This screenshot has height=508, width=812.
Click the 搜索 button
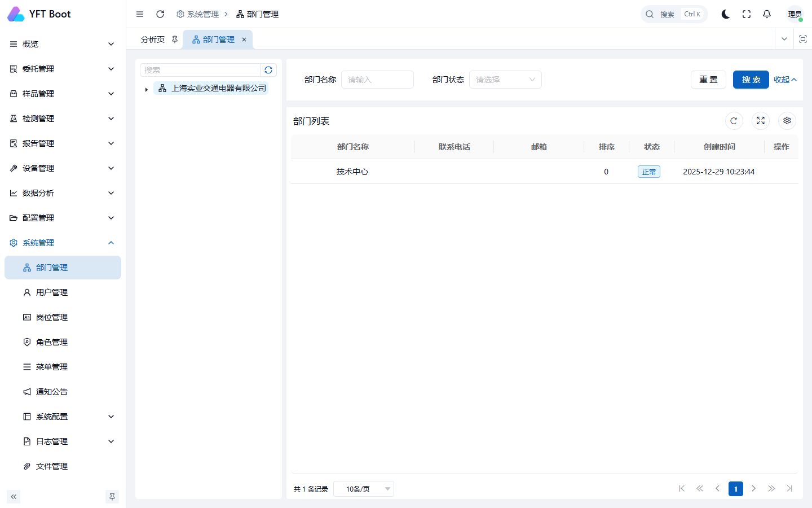point(751,80)
